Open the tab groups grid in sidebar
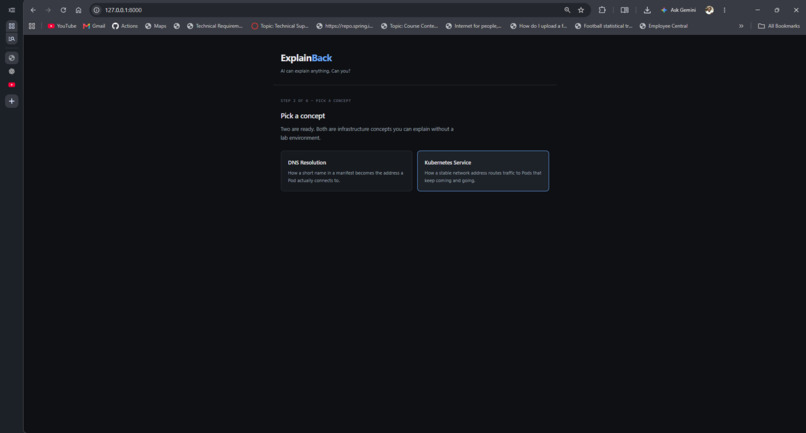The height and width of the screenshot is (433, 806). [11, 26]
